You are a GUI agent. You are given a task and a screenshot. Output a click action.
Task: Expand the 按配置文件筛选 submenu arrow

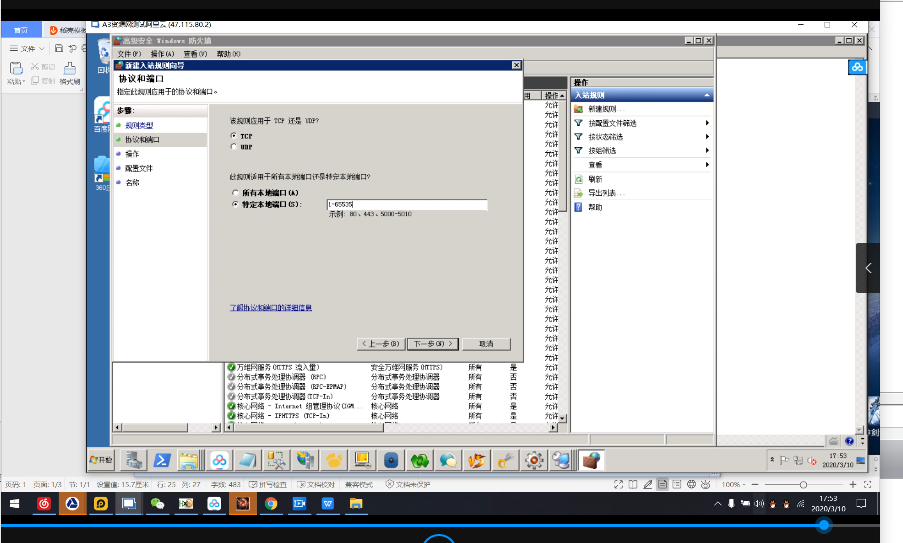(707, 123)
